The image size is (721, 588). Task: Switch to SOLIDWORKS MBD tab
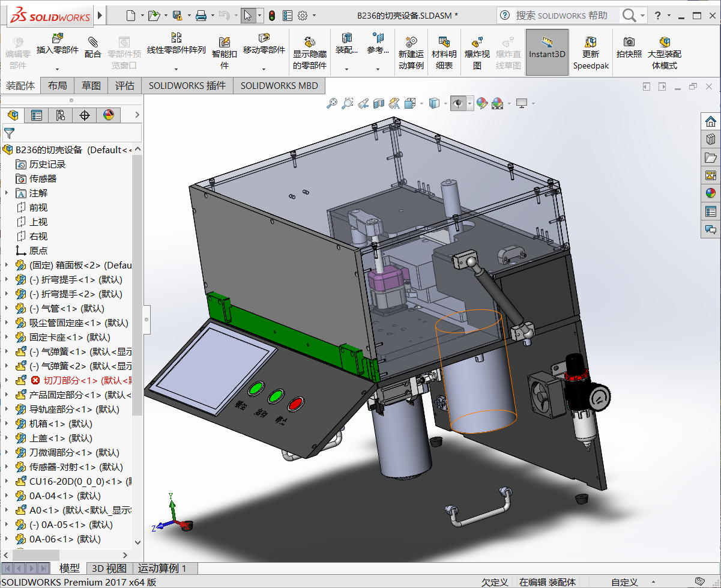[279, 86]
